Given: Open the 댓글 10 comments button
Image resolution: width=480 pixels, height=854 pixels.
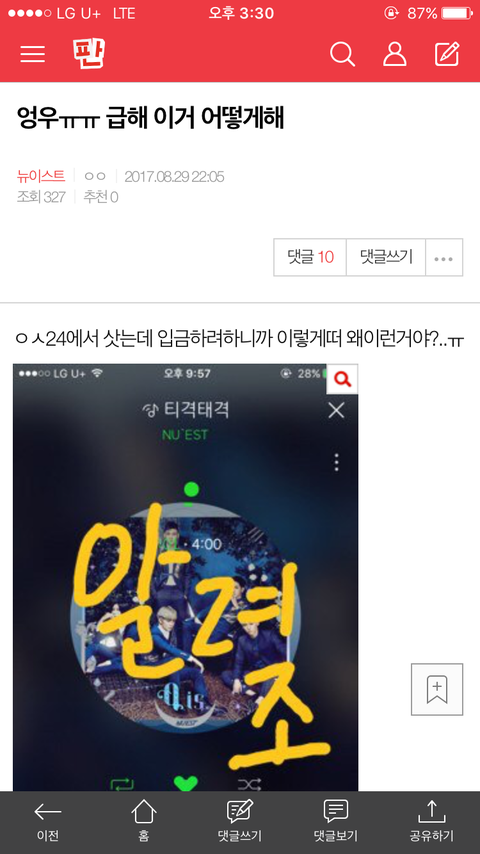Looking at the screenshot, I should coord(310,257).
